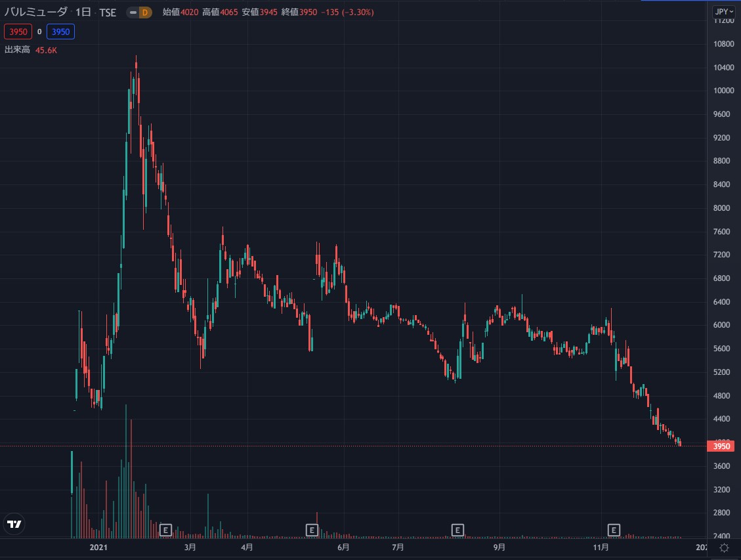Image resolution: width=741 pixels, height=560 pixels.
Task: Click the 7200 price axis label
Action: pos(721,254)
